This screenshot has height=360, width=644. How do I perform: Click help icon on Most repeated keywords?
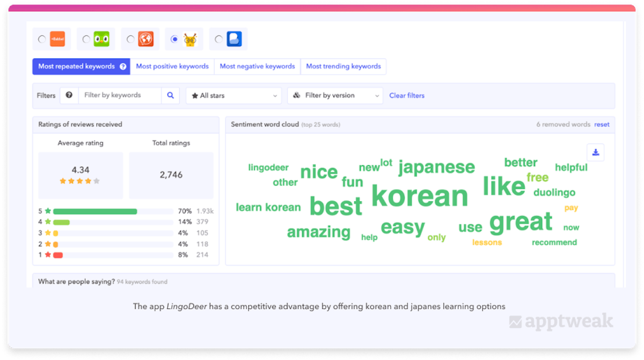pyautogui.click(x=123, y=67)
